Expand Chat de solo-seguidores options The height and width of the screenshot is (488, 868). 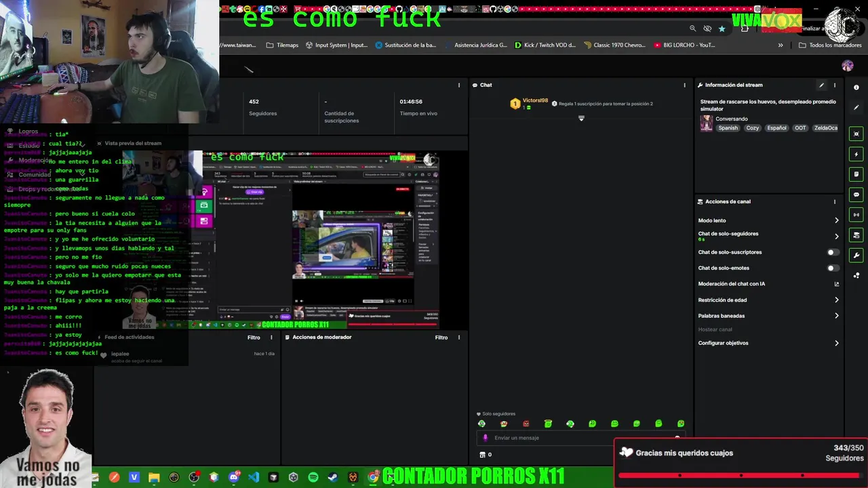(x=836, y=237)
